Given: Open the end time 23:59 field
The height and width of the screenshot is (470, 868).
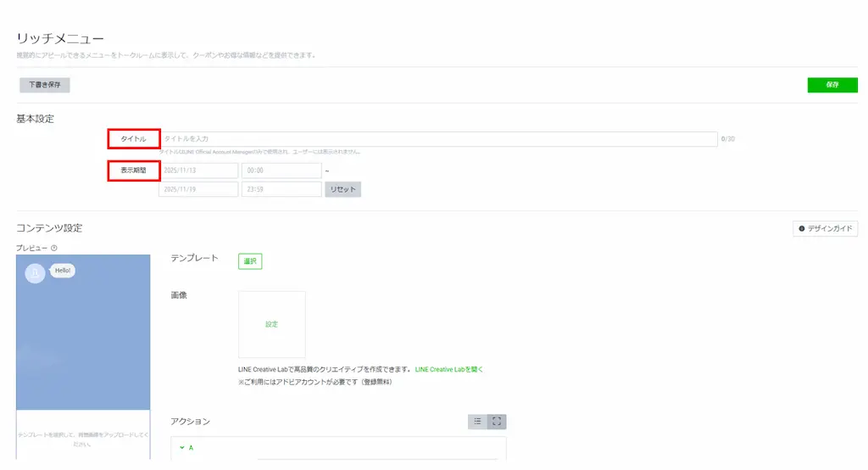Looking at the screenshot, I should tap(281, 189).
